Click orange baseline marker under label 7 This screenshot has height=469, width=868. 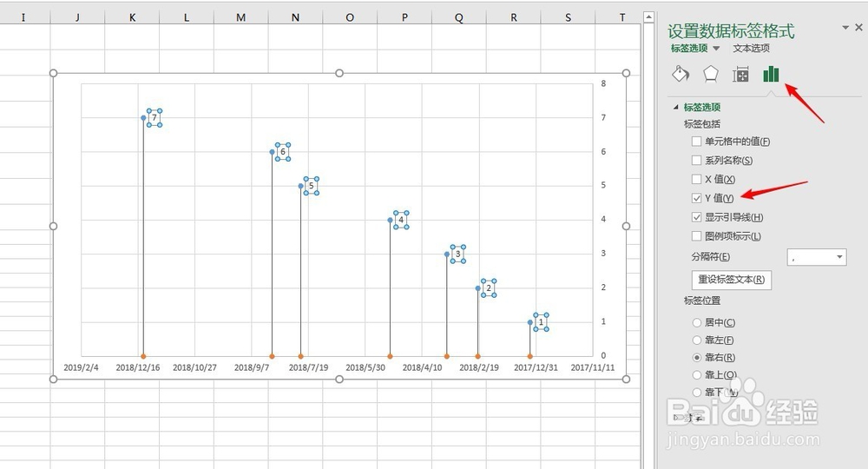tap(143, 356)
